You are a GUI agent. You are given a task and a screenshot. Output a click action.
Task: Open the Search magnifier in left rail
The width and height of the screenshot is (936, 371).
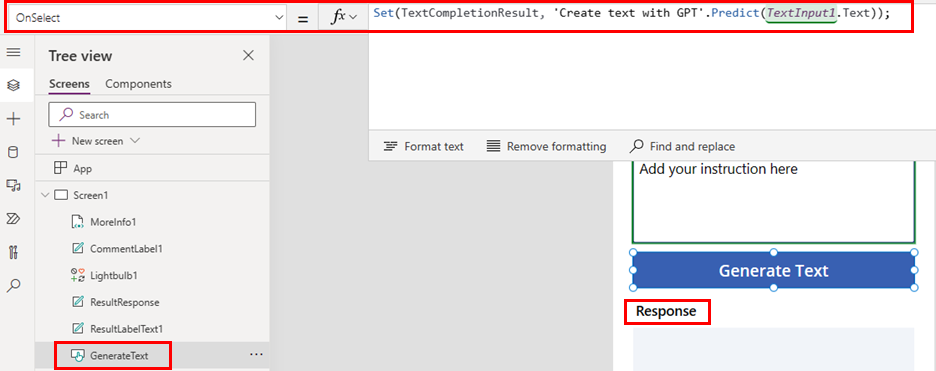pos(13,286)
